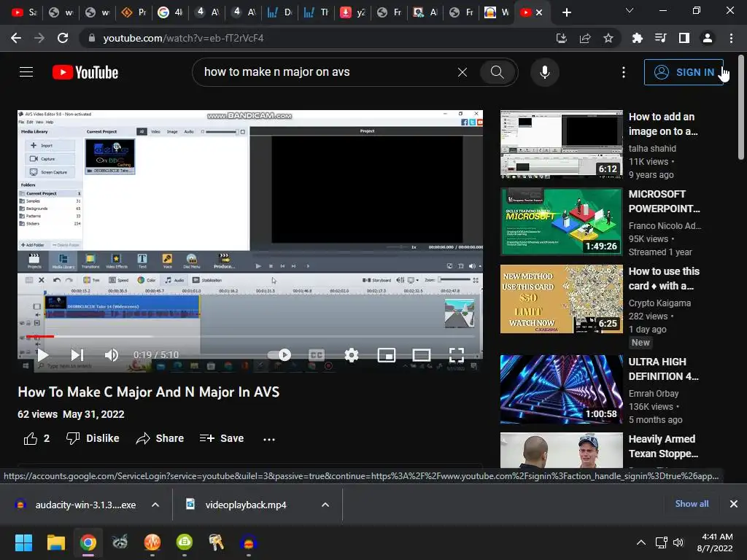Screen dimensions: 747x560
Task: Switch to the 'Pr' tab
Action: 134,12
